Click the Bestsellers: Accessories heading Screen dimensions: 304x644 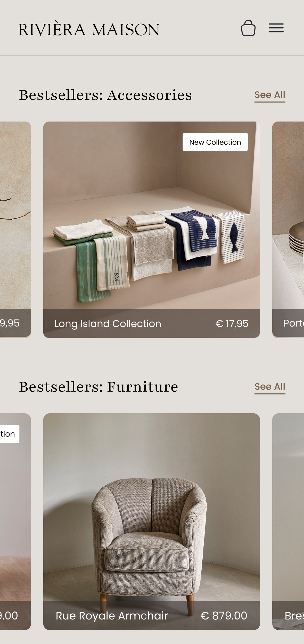click(105, 95)
